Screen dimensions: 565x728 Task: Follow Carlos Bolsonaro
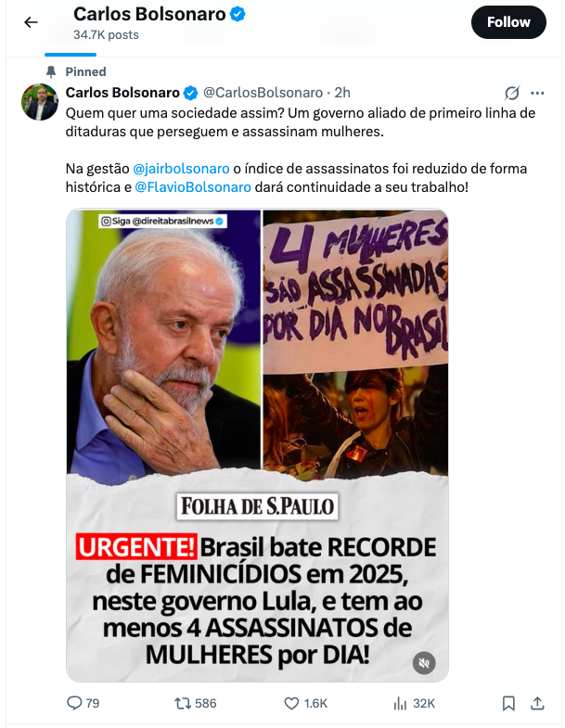pos(508,22)
